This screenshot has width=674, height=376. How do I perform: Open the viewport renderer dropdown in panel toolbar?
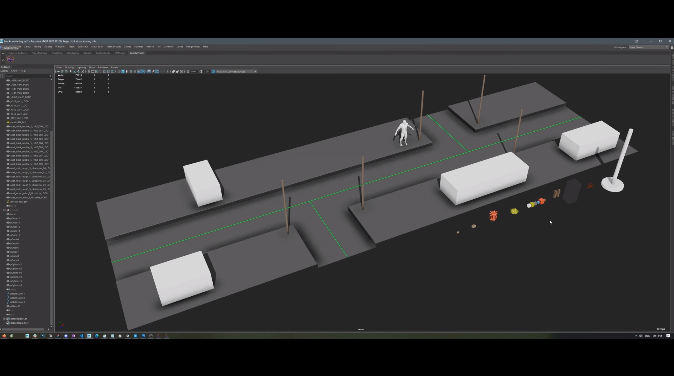tap(236, 71)
